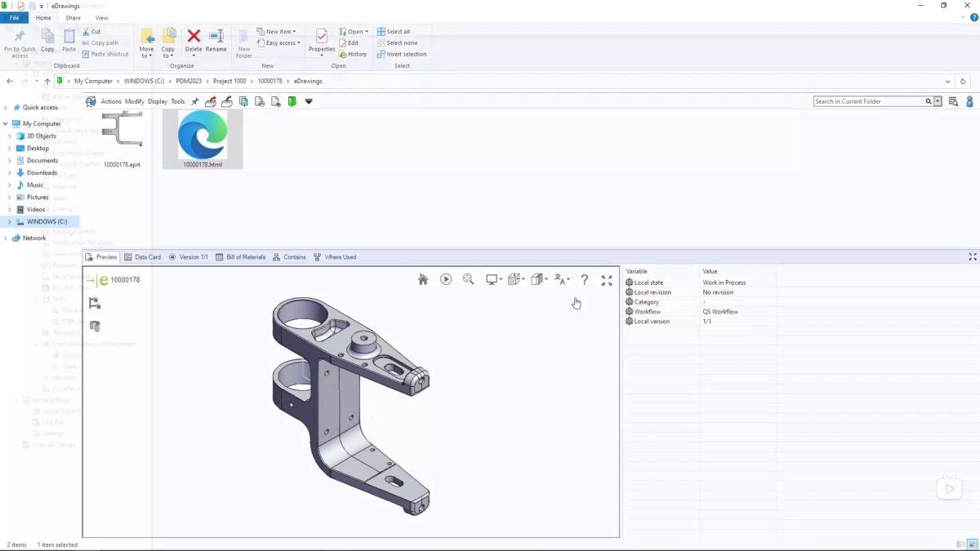Click the eDrawings Home view icon
The width and height of the screenshot is (980, 551).
point(423,279)
